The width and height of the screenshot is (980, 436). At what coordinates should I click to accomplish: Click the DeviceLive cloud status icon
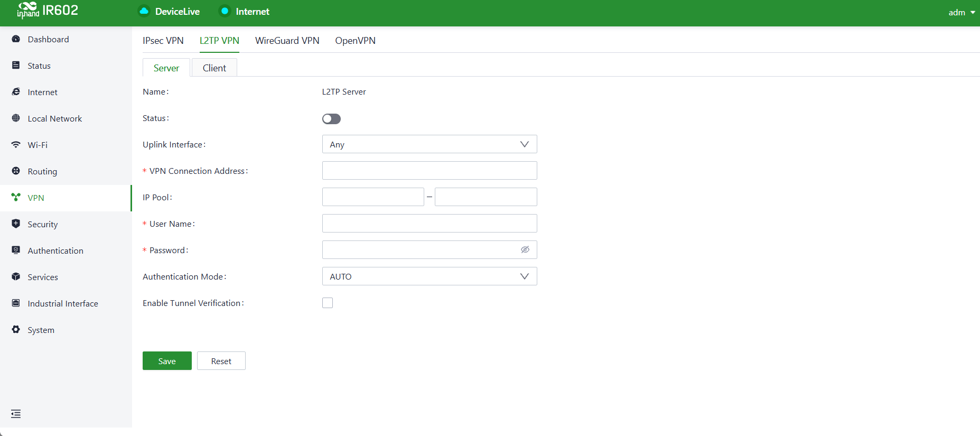coord(144,11)
